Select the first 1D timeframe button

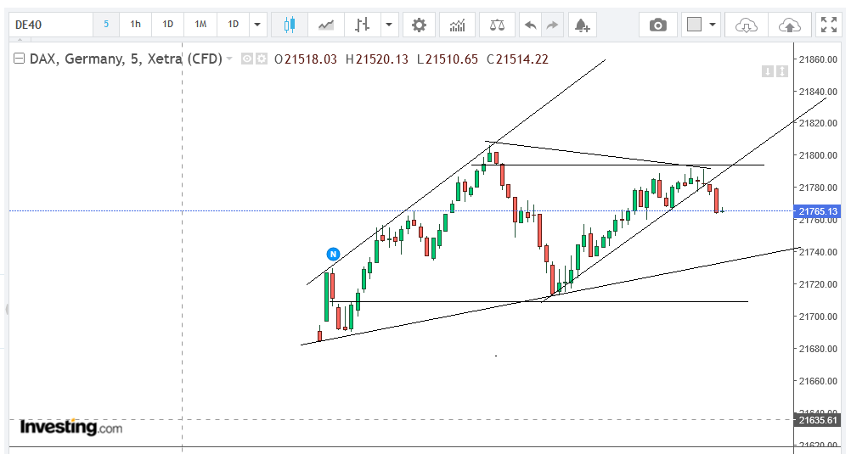click(167, 25)
